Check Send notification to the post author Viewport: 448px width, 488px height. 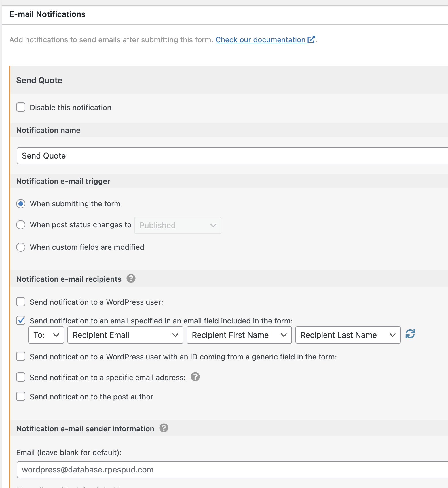[x=21, y=396]
